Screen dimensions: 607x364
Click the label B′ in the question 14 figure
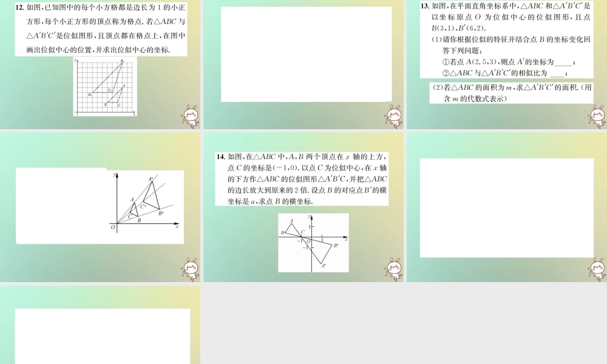pos(336,246)
